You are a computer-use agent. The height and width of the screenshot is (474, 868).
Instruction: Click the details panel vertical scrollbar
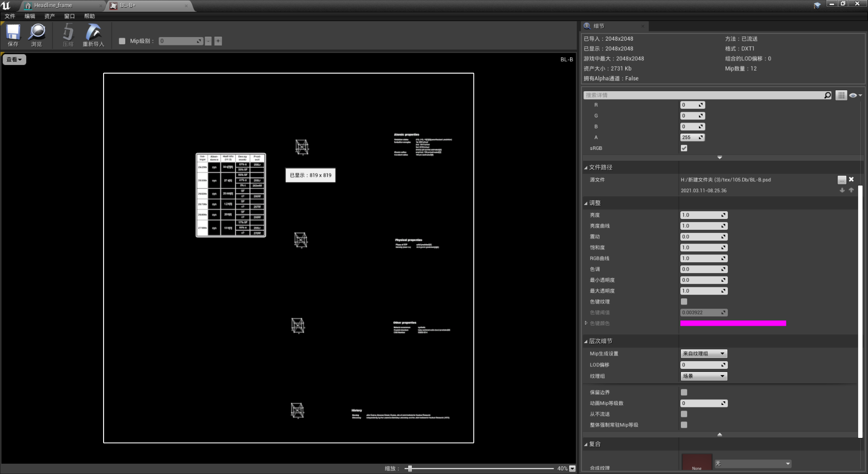click(x=860, y=311)
